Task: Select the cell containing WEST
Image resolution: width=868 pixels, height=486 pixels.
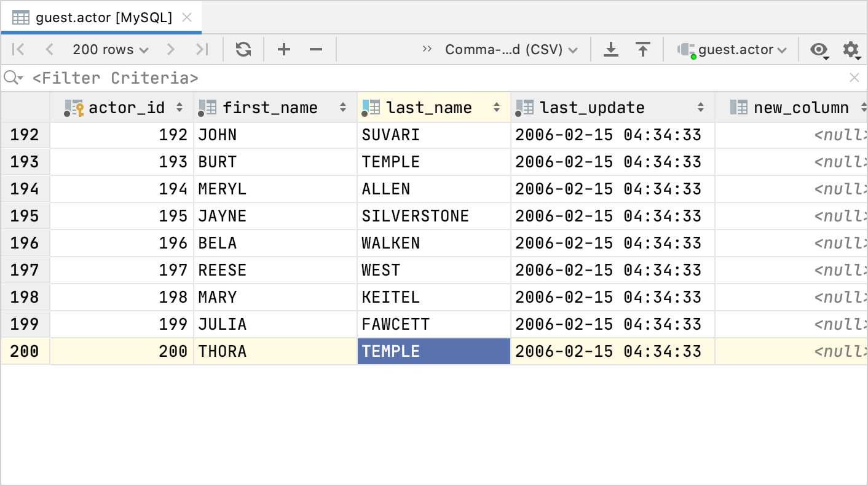Action: (433, 270)
